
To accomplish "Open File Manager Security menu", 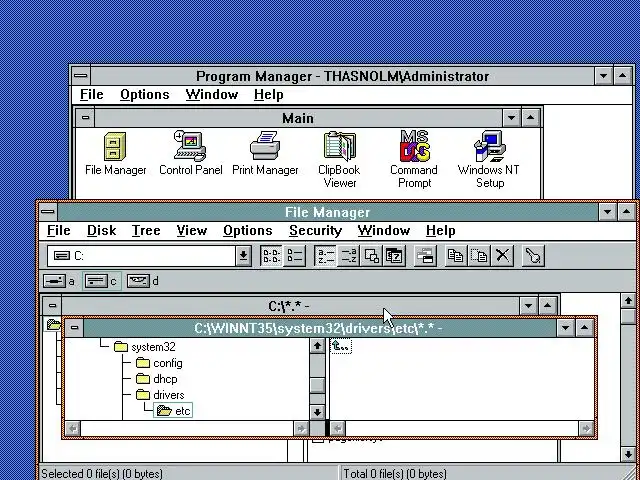I will [x=315, y=231].
